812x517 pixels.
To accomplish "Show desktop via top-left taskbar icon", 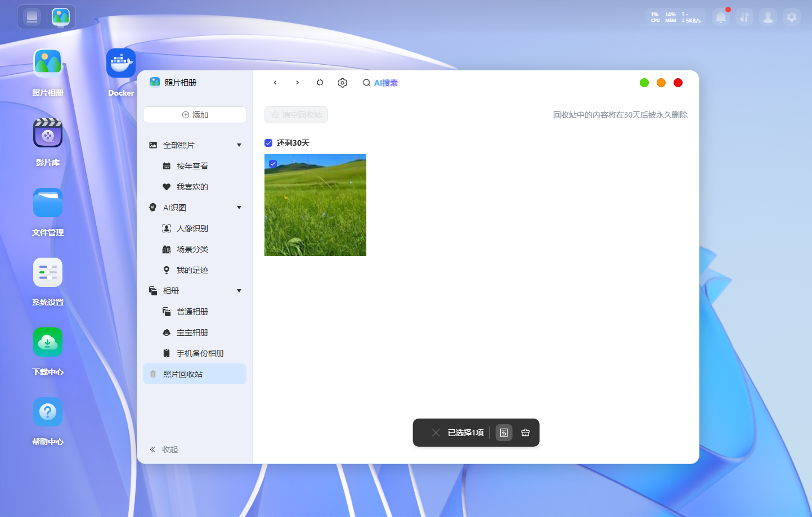I will 32,17.
